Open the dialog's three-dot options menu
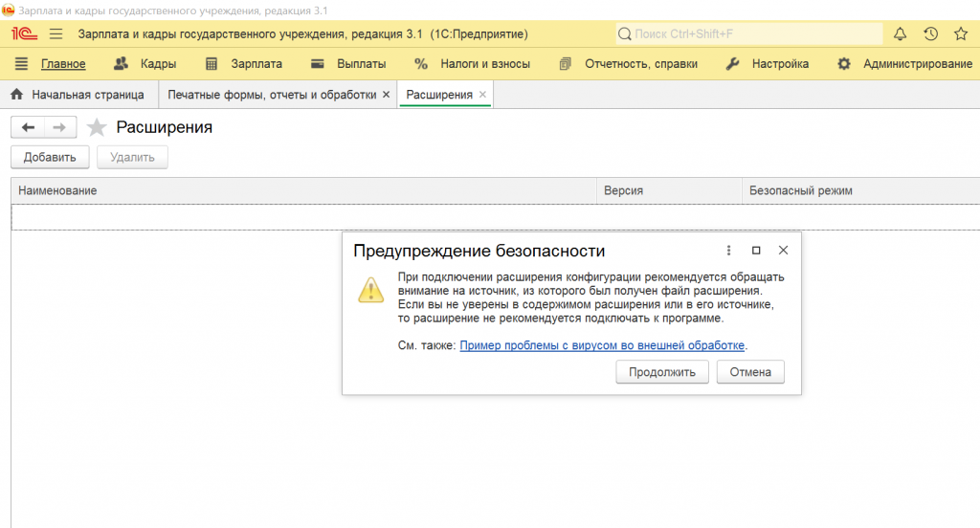980x528 pixels. (728, 251)
